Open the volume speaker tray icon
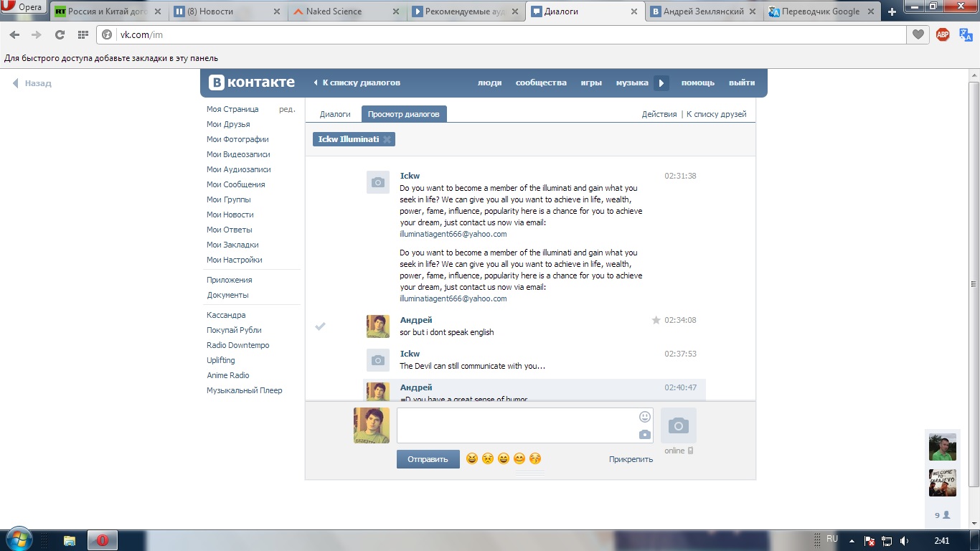 coord(905,541)
